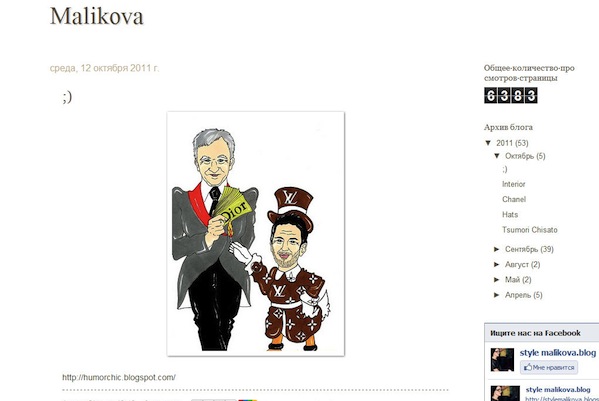Click the Facebook page profile photo

pyautogui.click(x=502, y=359)
